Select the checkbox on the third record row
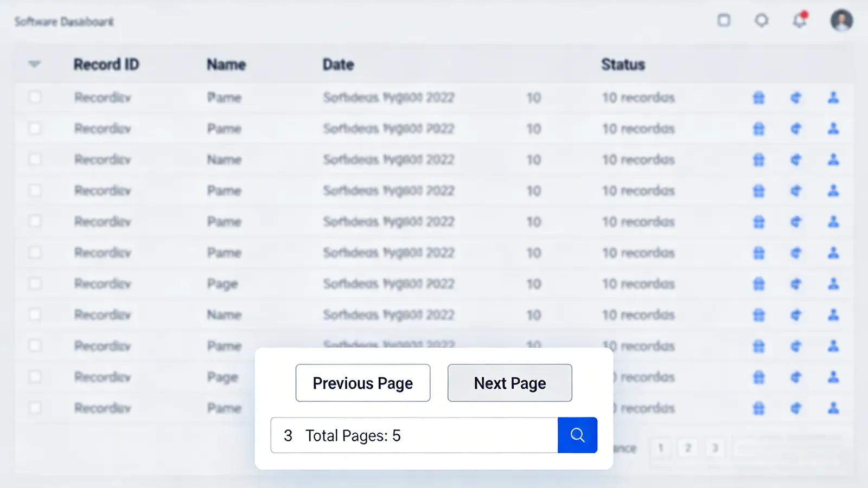 coord(35,159)
